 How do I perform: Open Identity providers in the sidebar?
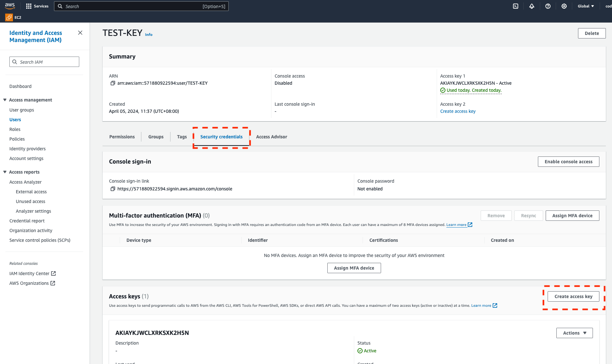tap(27, 149)
